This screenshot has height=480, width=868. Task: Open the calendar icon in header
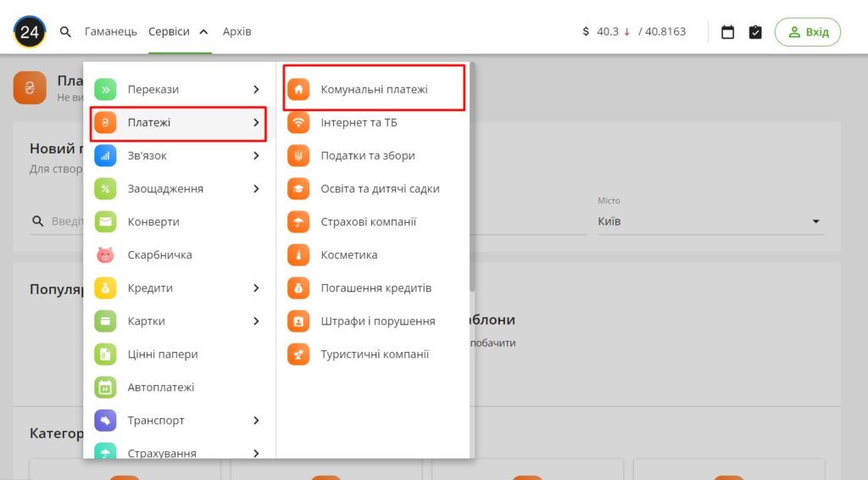click(727, 32)
